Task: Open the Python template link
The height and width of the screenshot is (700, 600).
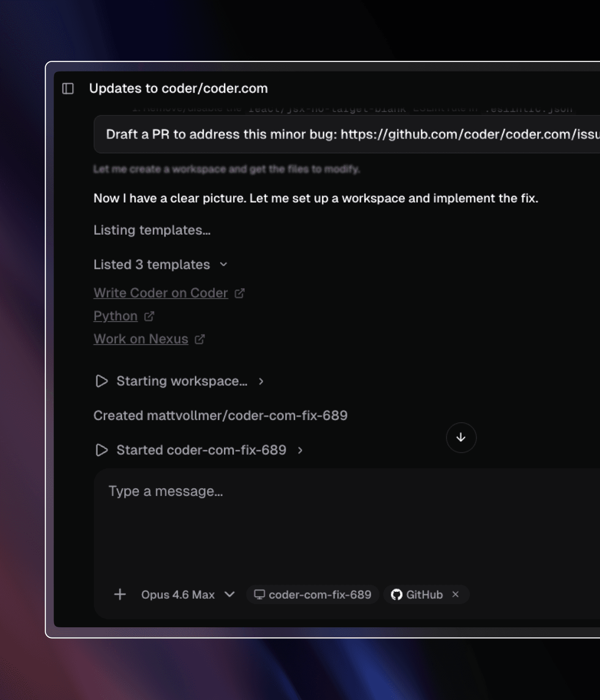Action: click(115, 316)
